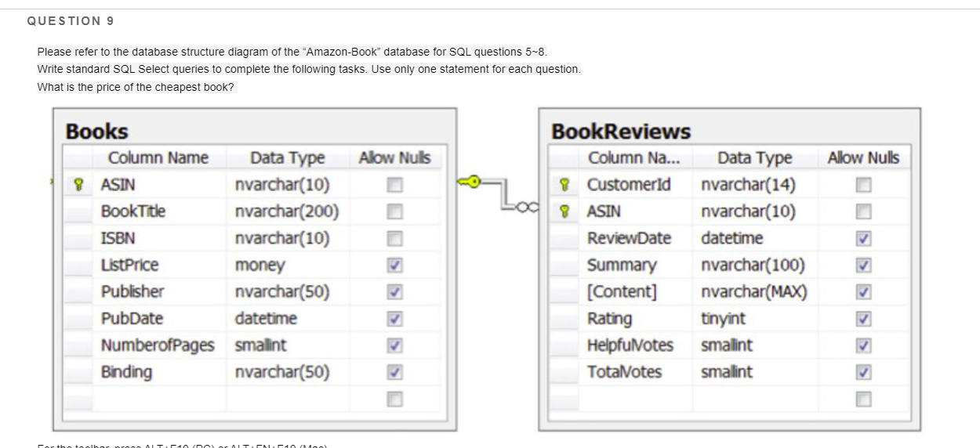Select the Binding column name
The image size is (980, 448).
point(126,372)
